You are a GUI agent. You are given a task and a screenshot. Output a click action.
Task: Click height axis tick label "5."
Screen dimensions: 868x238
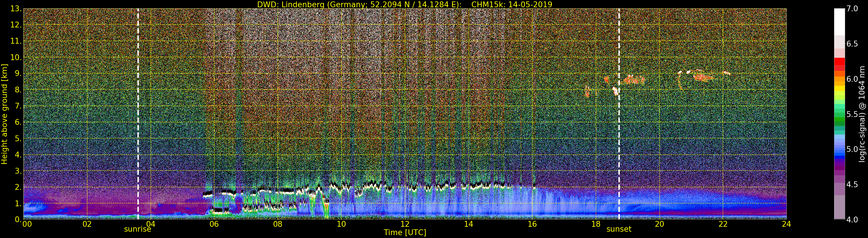pyautogui.click(x=18, y=138)
